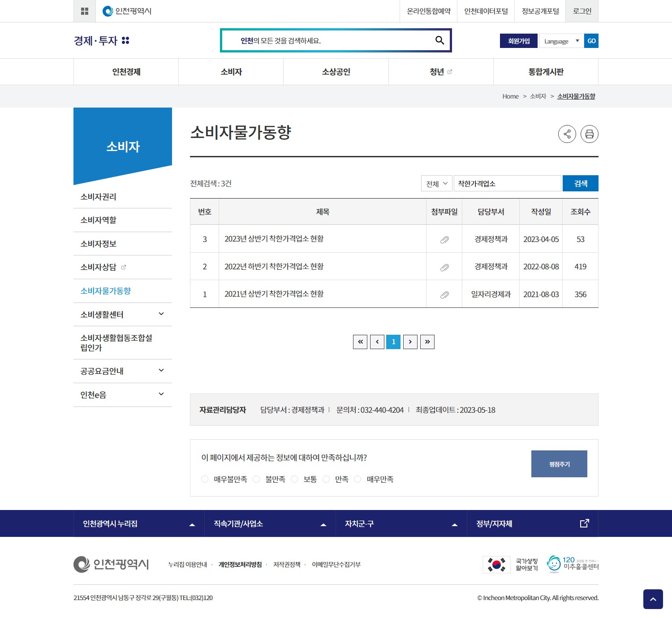
Task: Click the Korean flag national symbol icon
Action: (496, 565)
